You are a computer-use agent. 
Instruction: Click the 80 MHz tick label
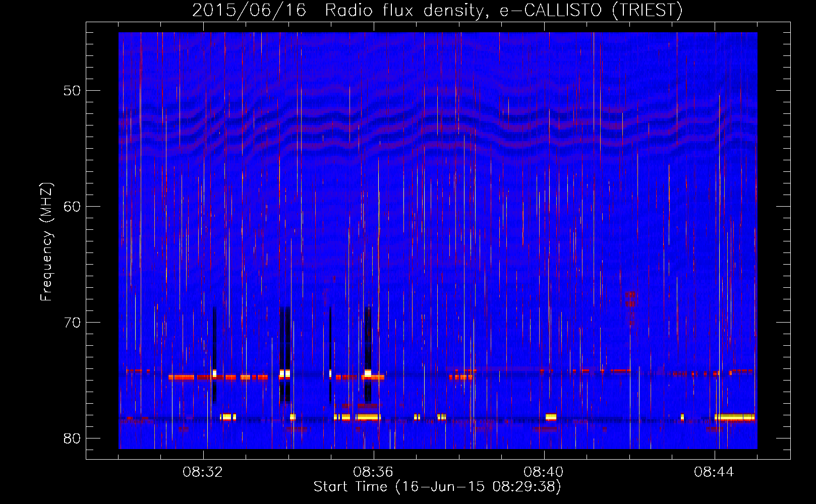click(x=73, y=438)
